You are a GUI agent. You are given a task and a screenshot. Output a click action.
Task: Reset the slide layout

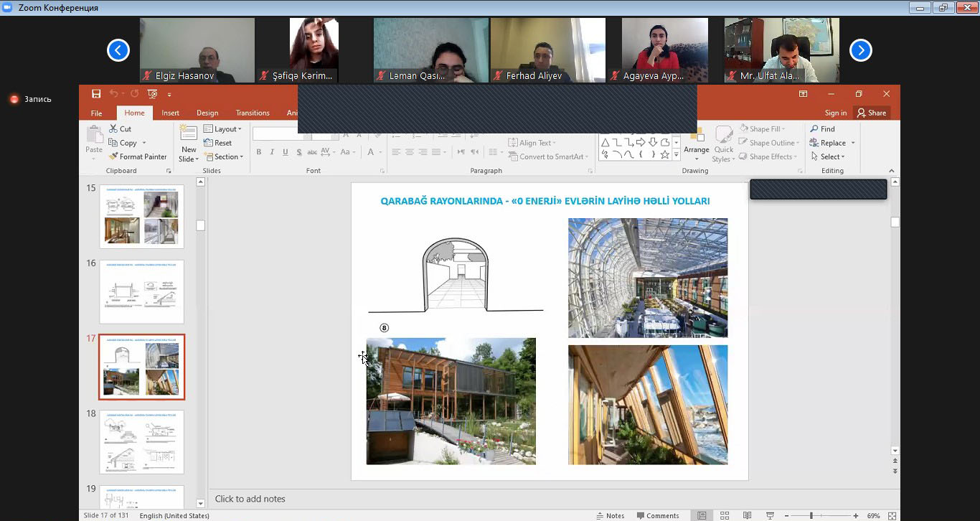(218, 143)
